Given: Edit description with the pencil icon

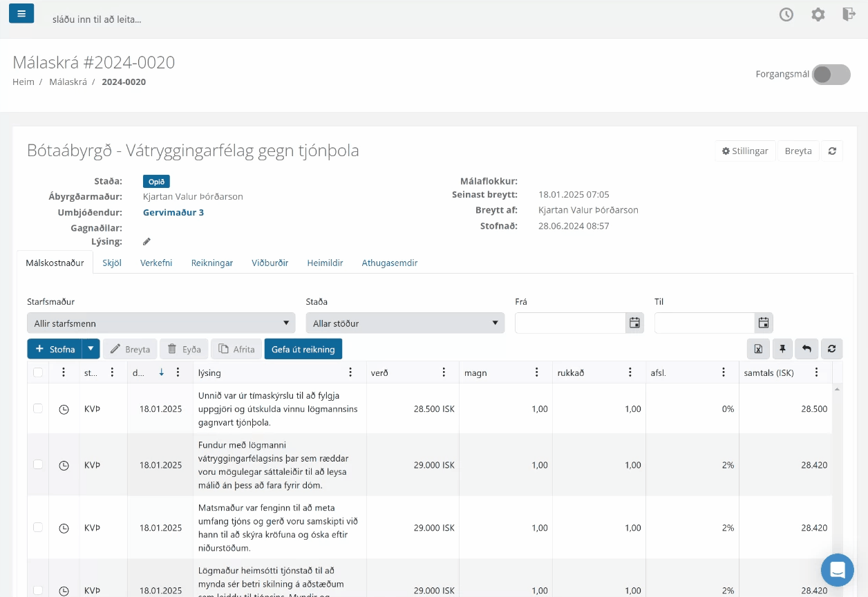Looking at the screenshot, I should (x=147, y=242).
